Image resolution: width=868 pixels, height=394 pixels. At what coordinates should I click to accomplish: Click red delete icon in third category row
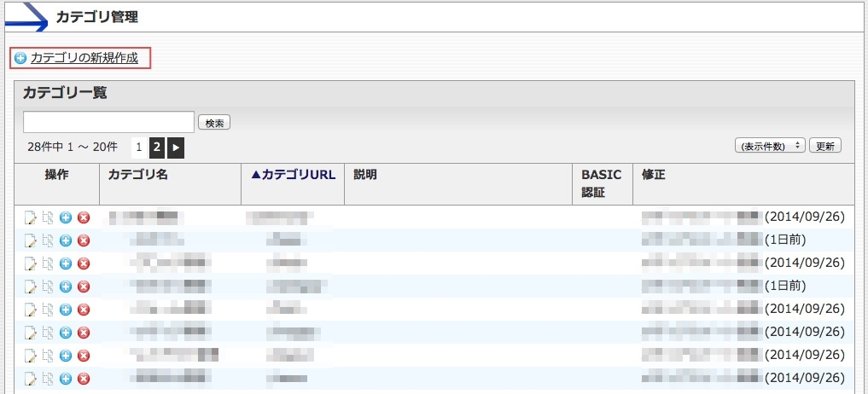coord(84,264)
